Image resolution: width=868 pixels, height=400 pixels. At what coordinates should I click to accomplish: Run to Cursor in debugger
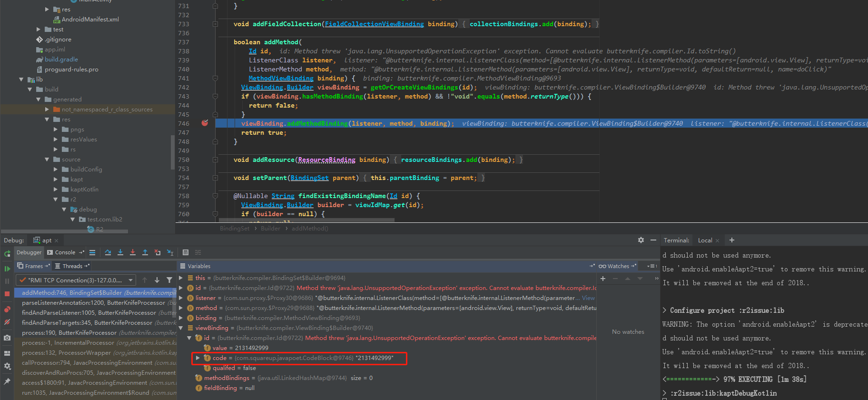tap(170, 252)
